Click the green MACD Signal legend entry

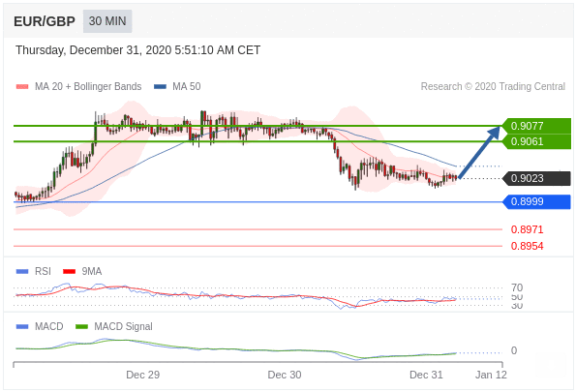[114, 326]
